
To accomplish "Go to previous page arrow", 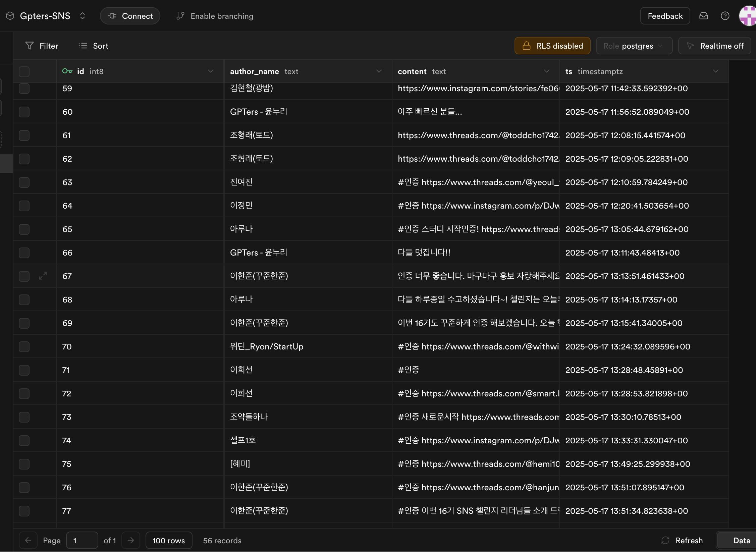I will [28, 540].
